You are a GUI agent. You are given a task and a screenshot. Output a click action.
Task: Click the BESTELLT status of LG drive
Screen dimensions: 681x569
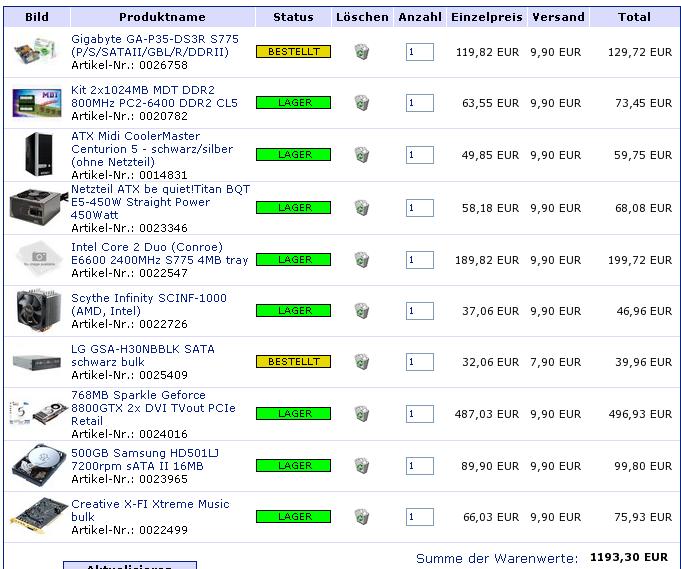coord(294,361)
